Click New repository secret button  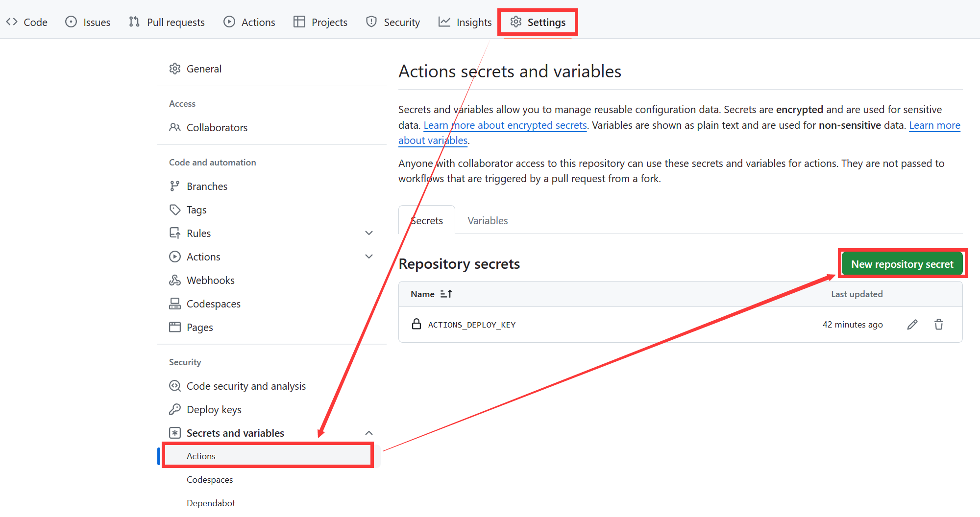click(x=902, y=264)
